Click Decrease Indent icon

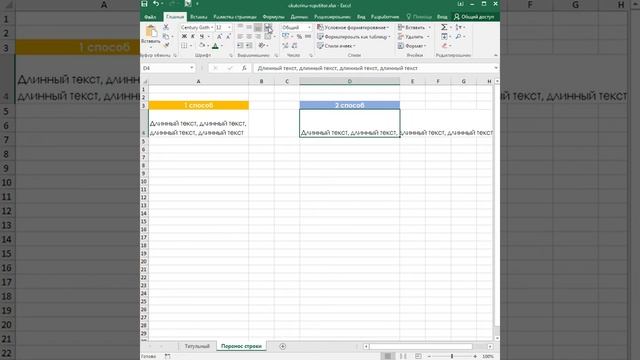[x=240, y=46]
